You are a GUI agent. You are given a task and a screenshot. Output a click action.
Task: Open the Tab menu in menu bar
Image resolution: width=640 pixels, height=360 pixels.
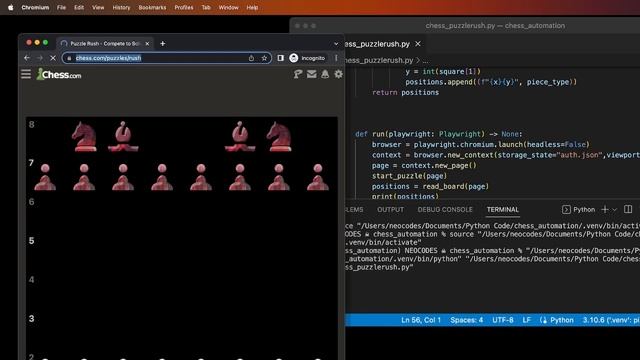pyautogui.click(x=206, y=7)
